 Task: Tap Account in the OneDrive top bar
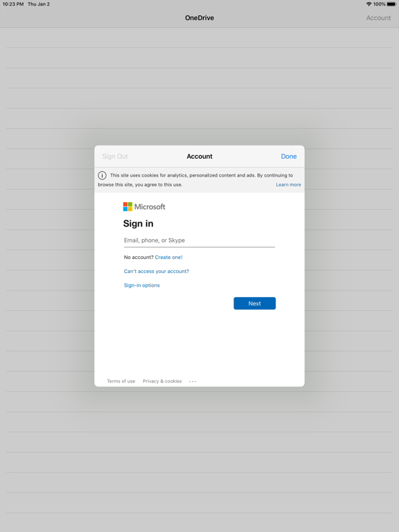[x=378, y=18]
